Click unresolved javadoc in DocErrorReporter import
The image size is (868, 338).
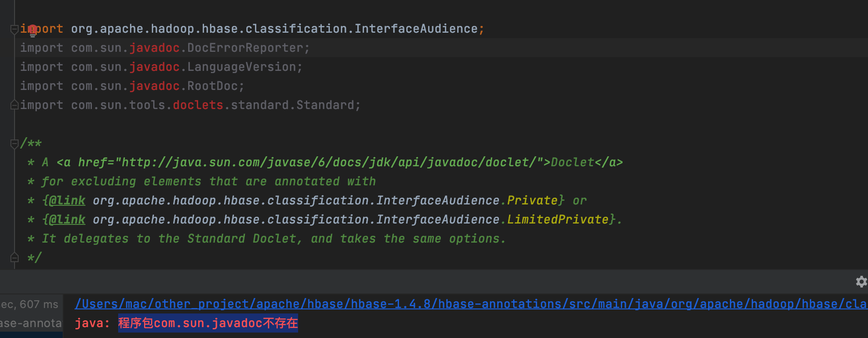[x=154, y=48]
